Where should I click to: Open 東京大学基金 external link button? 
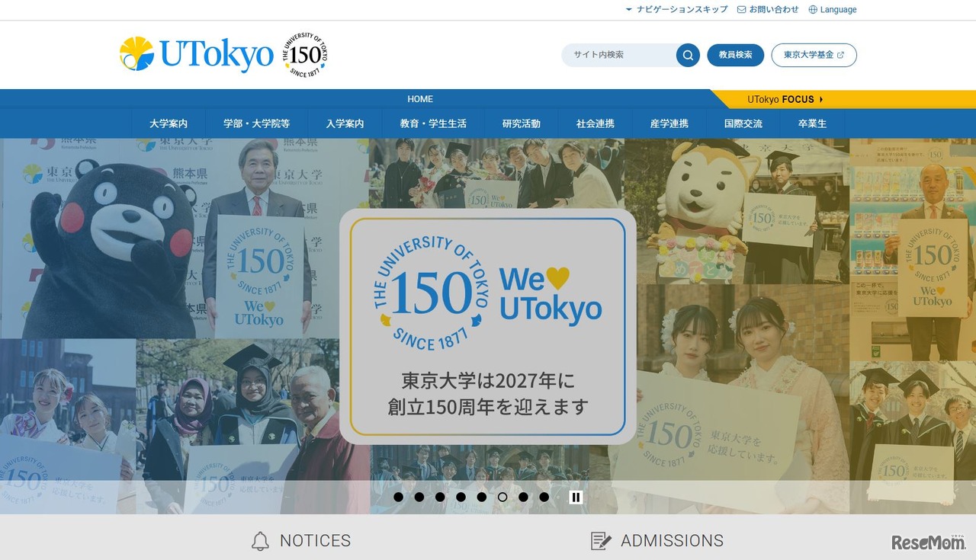point(814,55)
